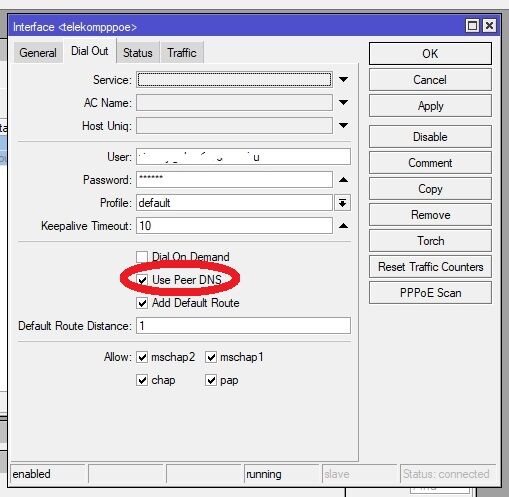Toggle the Dial On Demand checkbox
The image size is (509, 497).
point(142,257)
